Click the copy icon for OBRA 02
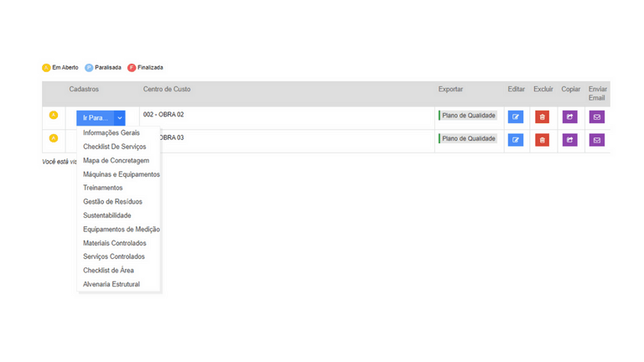Image resolution: width=644 pixels, height=362 pixels. [x=569, y=117]
